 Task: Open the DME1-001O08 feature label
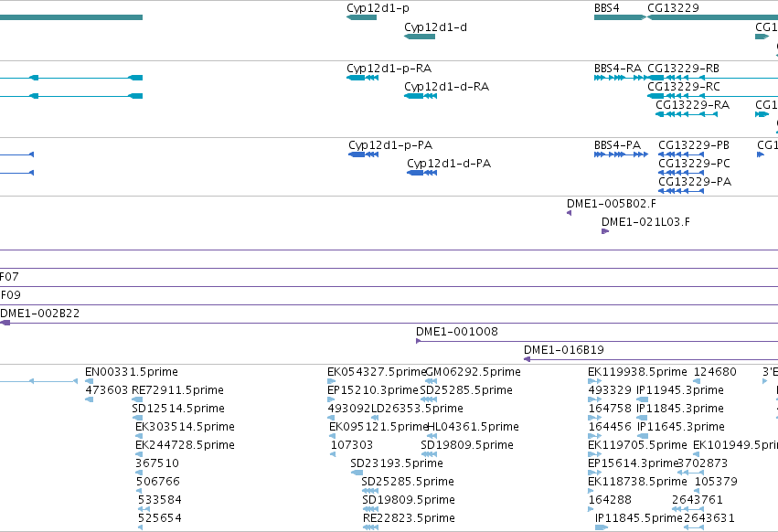(x=457, y=332)
